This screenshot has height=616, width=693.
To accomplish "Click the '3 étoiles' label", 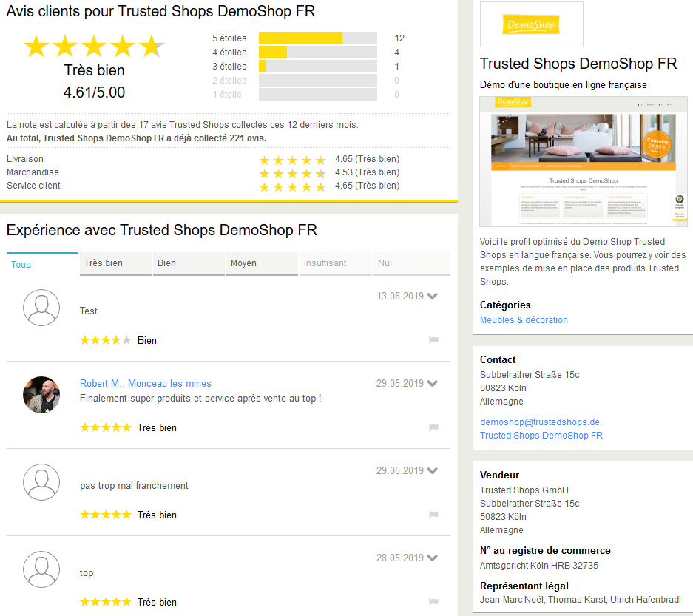I will coord(229,67).
